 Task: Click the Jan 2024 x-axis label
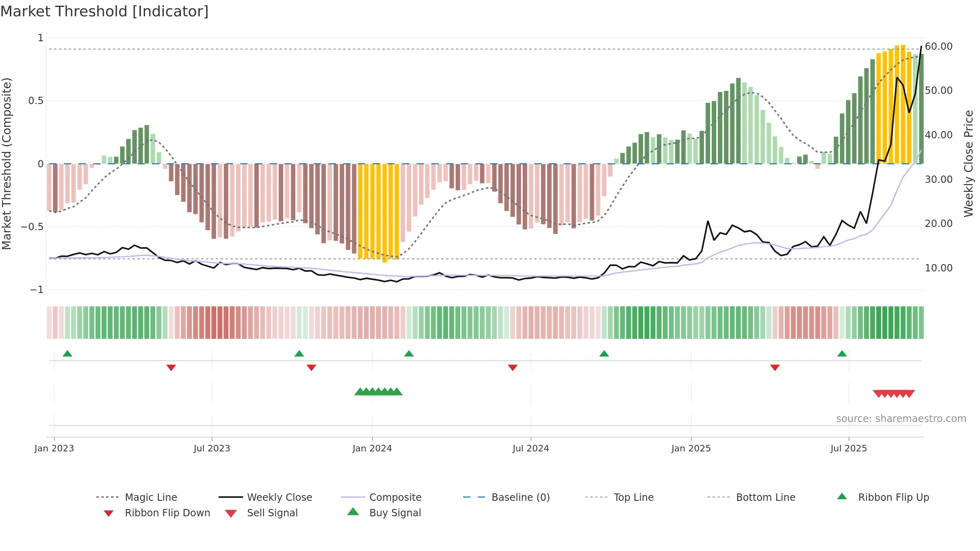tap(372, 448)
